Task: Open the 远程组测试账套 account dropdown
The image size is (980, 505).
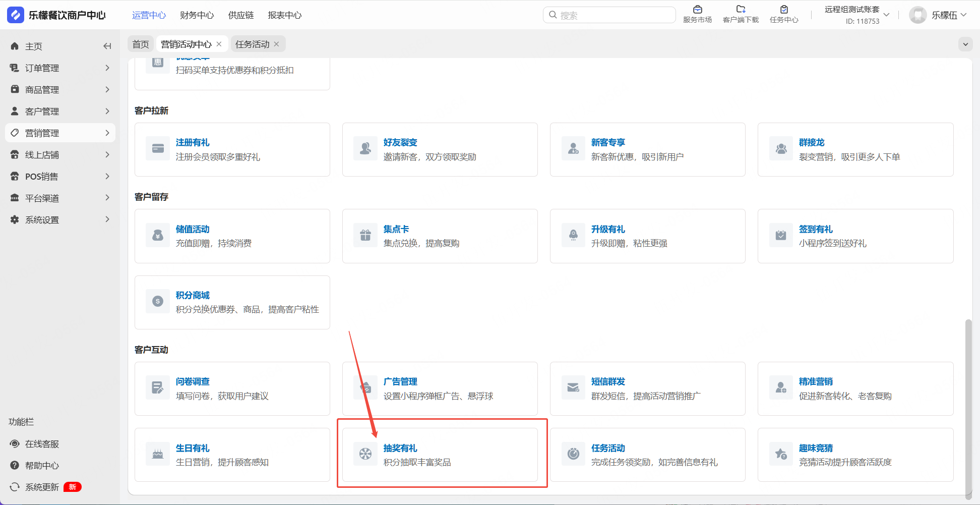Action: click(x=886, y=15)
